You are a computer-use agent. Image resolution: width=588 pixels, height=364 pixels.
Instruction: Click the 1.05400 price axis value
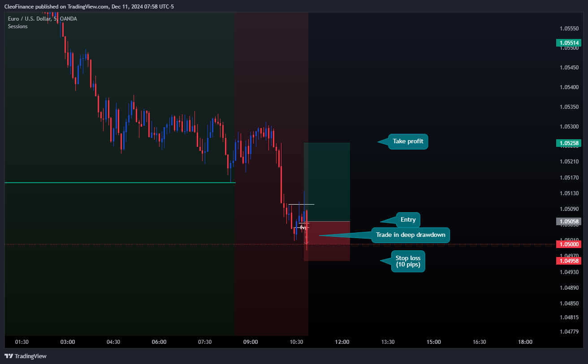tap(569, 87)
